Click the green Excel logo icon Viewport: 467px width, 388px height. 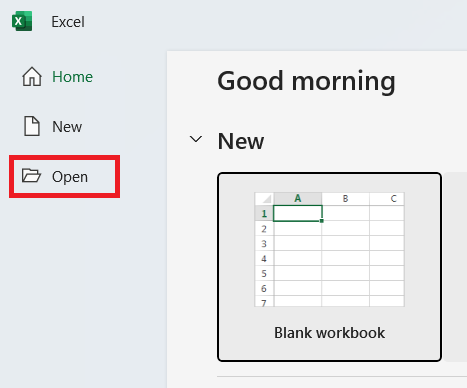click(x=22, y=21)
